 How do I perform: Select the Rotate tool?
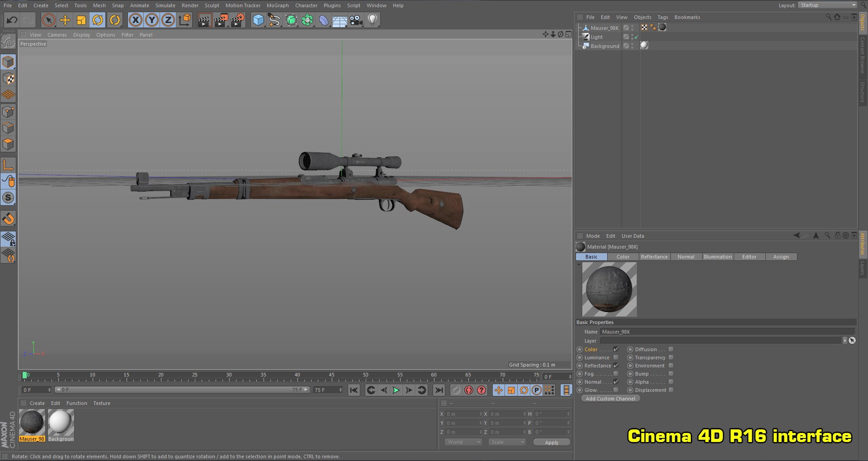pos(98,20)
